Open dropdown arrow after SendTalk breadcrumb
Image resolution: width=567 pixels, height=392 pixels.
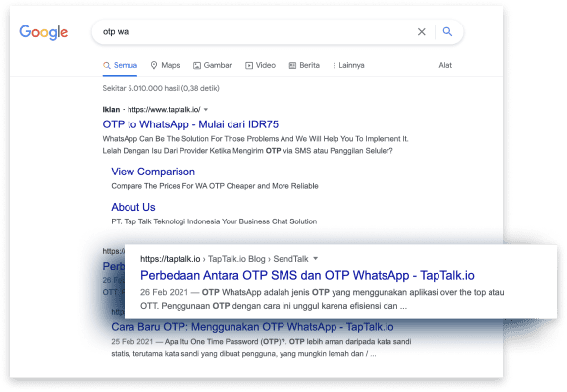coord(315,259)
